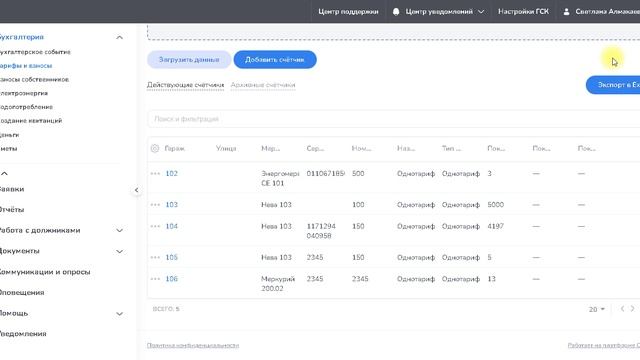Go to next page arrow

point(632,309)
